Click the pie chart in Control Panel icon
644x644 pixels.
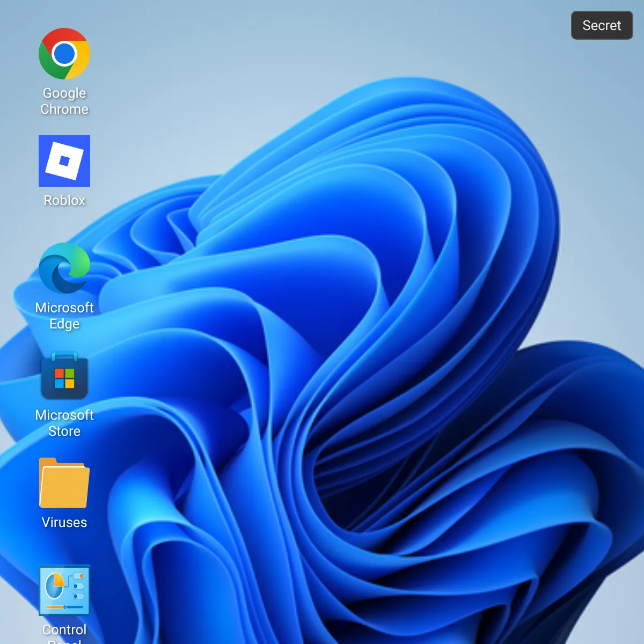(x=54, y=586)
